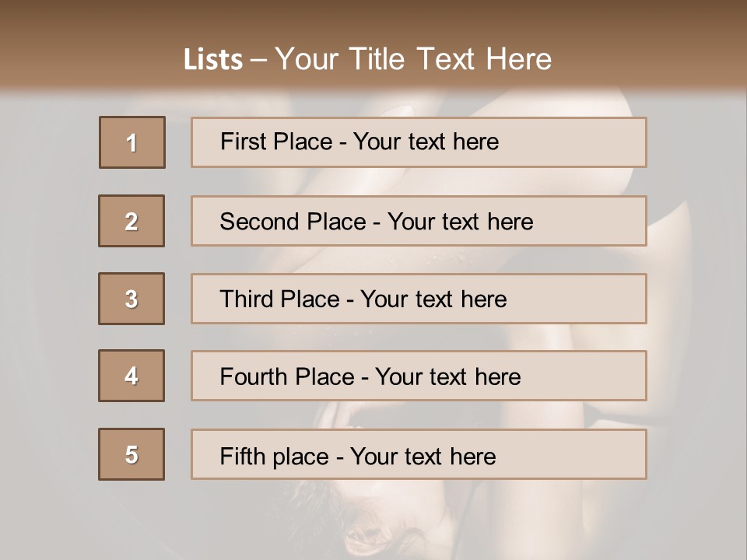Click Your Title Text Here heading
Image resolution: width=747 pixels, height=560 pixels.
coord(413,59)
